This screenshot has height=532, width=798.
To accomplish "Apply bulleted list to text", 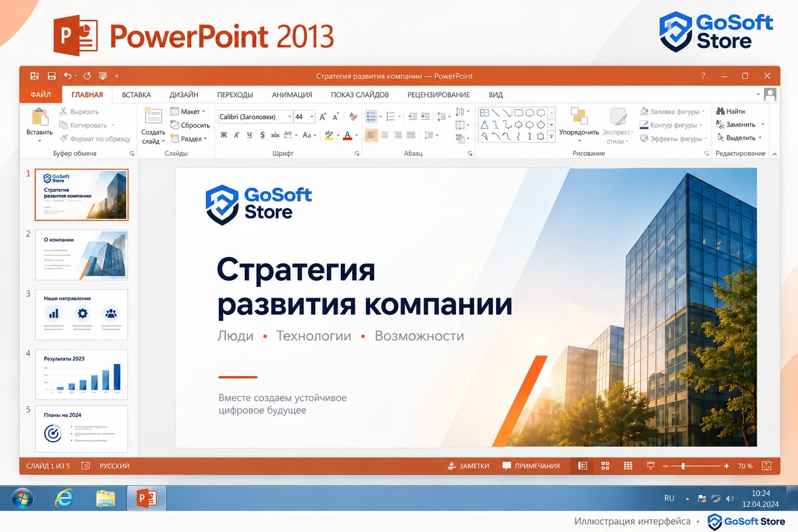I will click(x=371, y=117).
